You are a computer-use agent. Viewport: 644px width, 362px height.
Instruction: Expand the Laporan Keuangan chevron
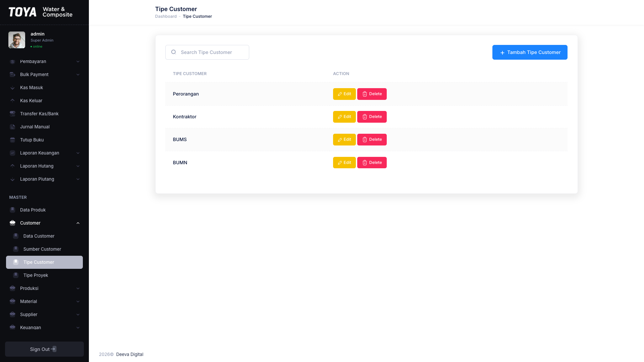click(x=78, y=153)
